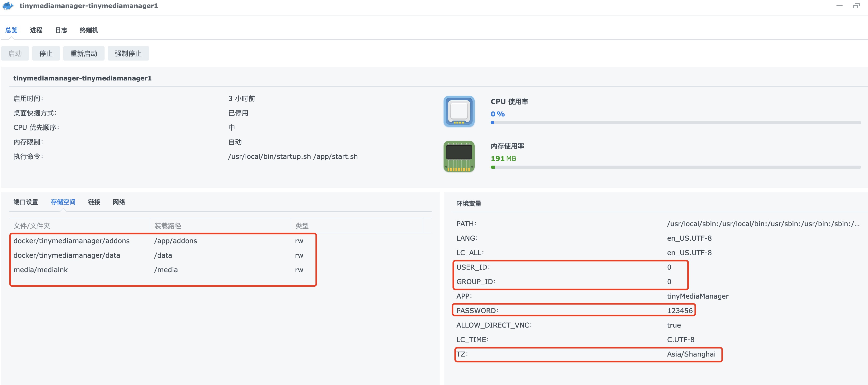Click the LC_ALL variable label

(470, 253)
